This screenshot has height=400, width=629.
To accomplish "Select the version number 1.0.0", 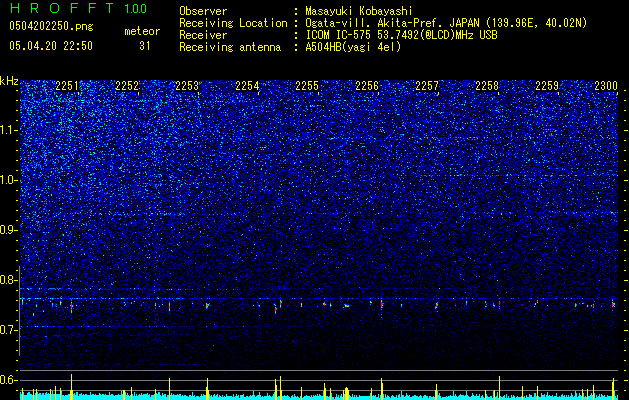I will [x=135, y=9].
